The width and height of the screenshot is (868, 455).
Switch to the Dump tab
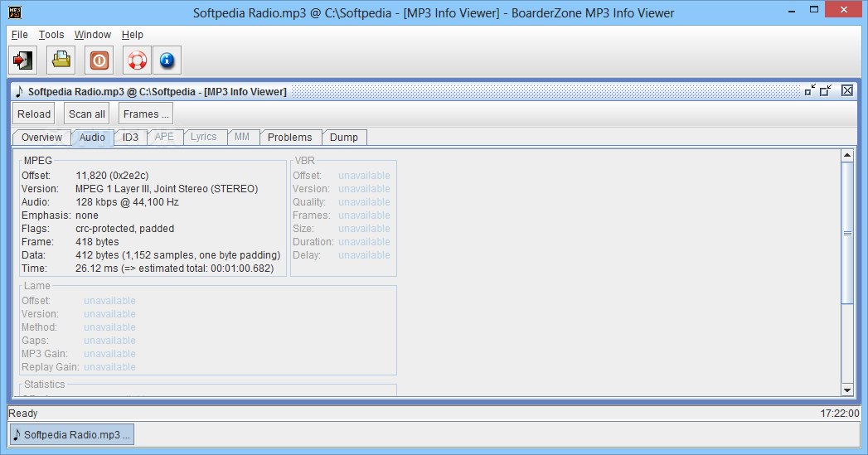pos(344,138)
